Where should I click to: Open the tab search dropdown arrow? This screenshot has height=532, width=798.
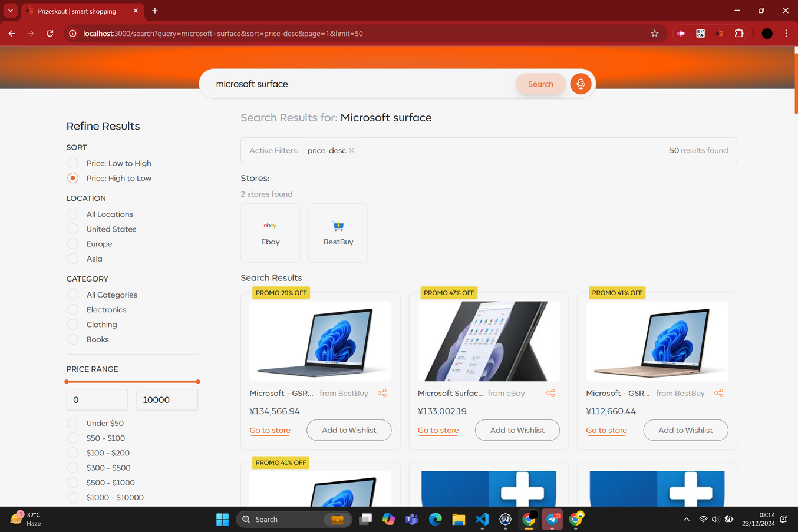pyautogui.click(x=11, y=11)
